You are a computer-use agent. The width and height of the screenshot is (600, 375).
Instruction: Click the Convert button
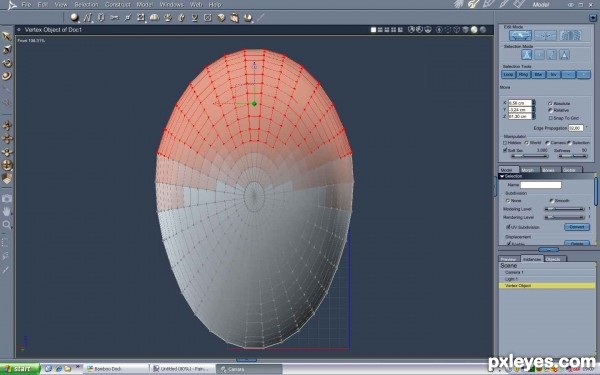(x=577, y=227)
